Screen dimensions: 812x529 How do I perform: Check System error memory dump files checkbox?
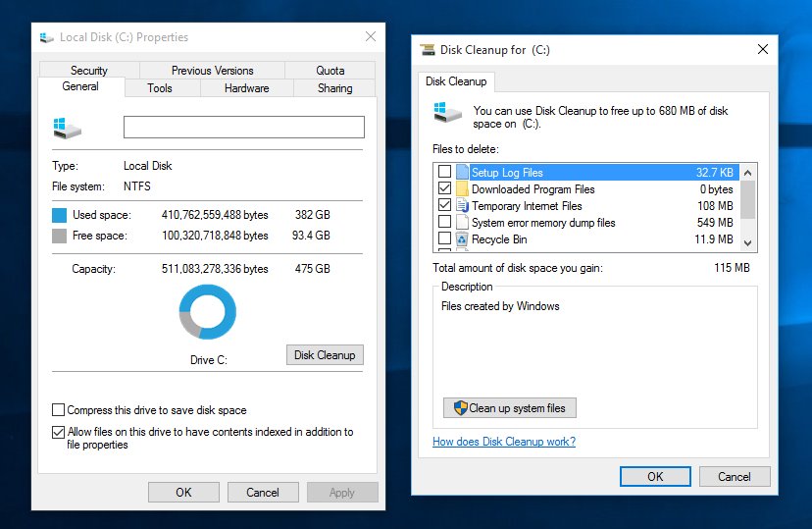tap(444, 221)
